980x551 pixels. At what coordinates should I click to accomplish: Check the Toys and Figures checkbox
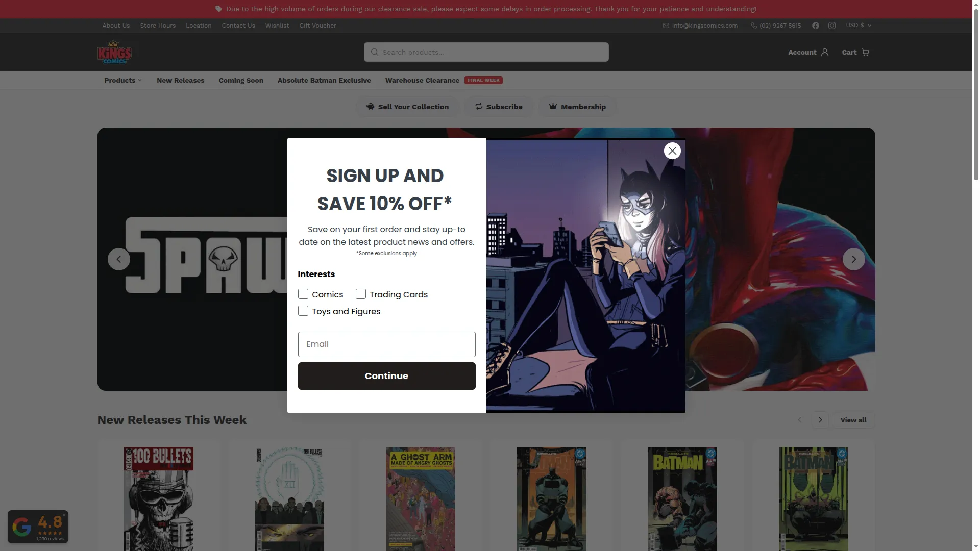coord(303,311)
